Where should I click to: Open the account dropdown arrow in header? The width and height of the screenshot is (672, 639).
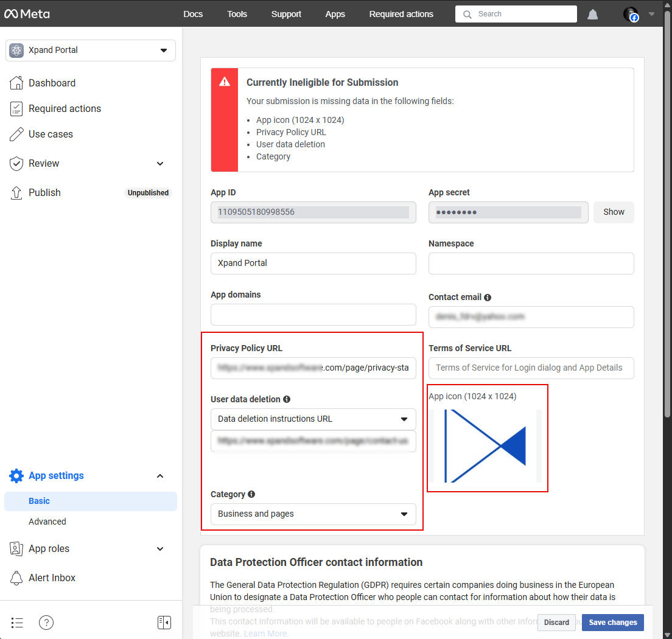pyautogui.click(x=651, y=14)
